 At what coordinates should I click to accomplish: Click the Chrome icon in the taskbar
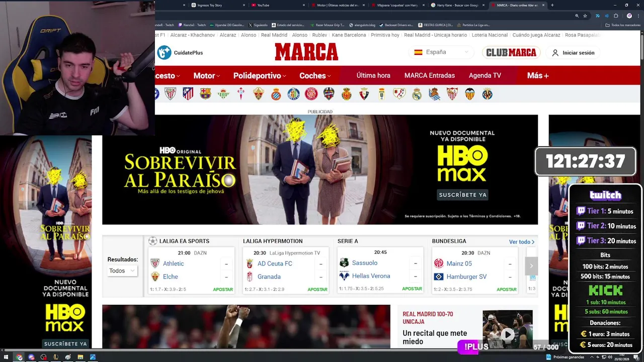click(x=19, y=357)
